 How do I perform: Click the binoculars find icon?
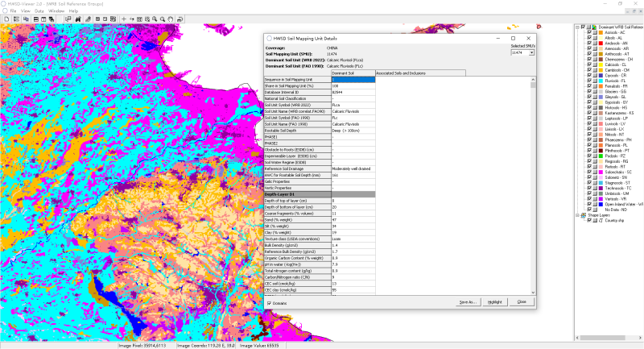point(77,19)
